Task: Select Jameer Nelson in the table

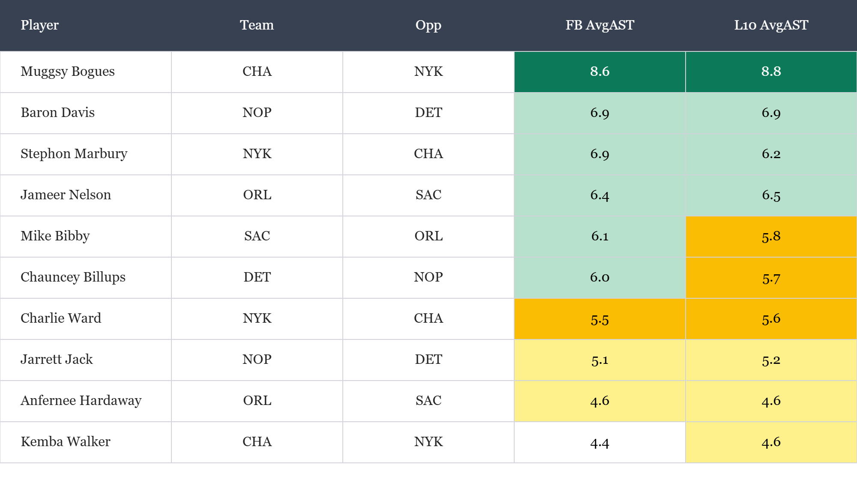Action: click(66, 195)
